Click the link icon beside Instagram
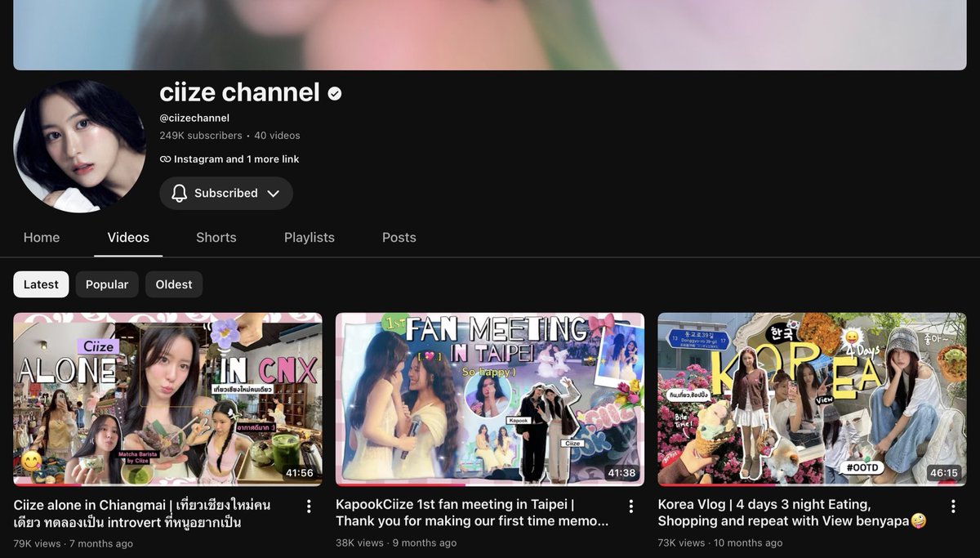This screenshot has height=558, width=980. 165,159
